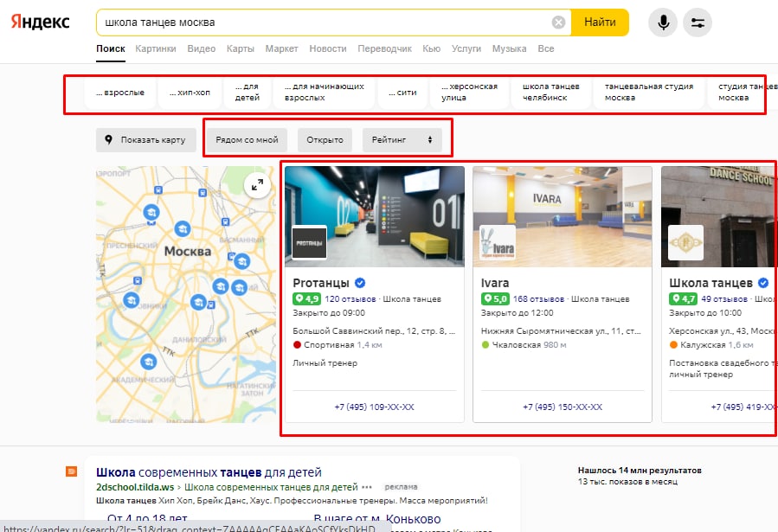The width and height of the screenshot is (778, 532).
Task: Click the 5,0 rating badge for Ivara
Action: coord(495,299)
